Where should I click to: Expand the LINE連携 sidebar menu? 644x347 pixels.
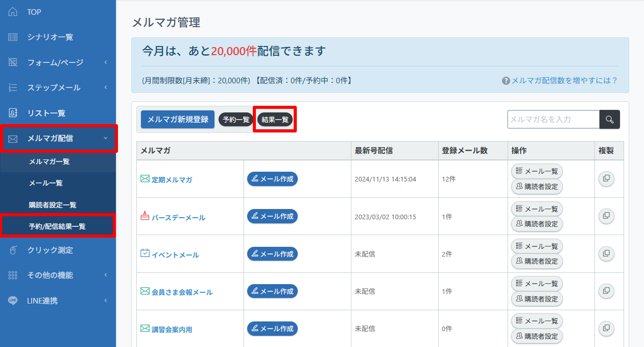(x=42, y=300)
